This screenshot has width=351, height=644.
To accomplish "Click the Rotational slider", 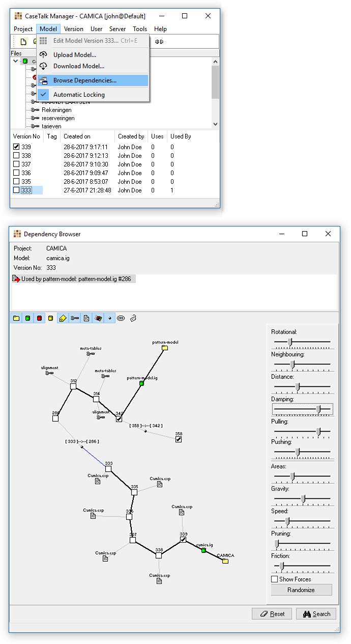I will pos(302,343).
